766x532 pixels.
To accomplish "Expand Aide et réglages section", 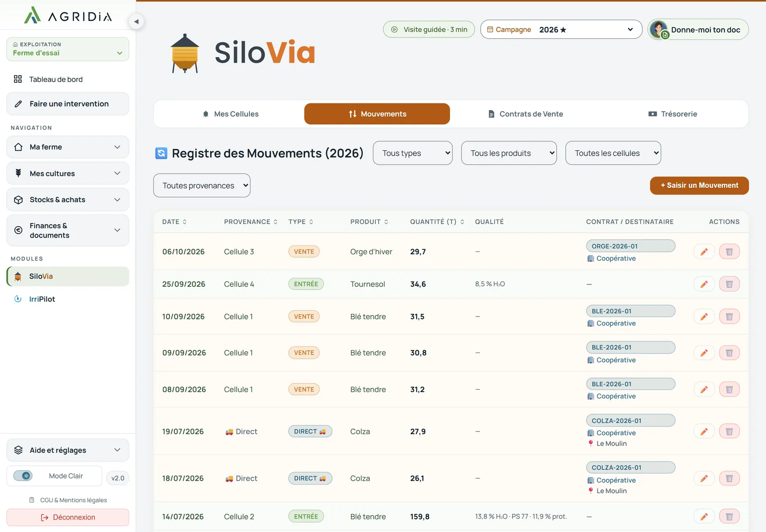I will [68, 450].
